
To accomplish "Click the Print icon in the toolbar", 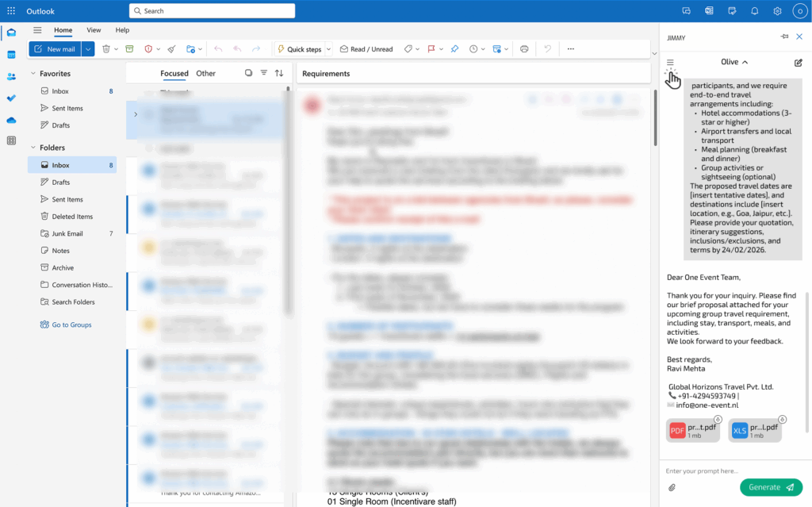I will (x=524, y=49).
